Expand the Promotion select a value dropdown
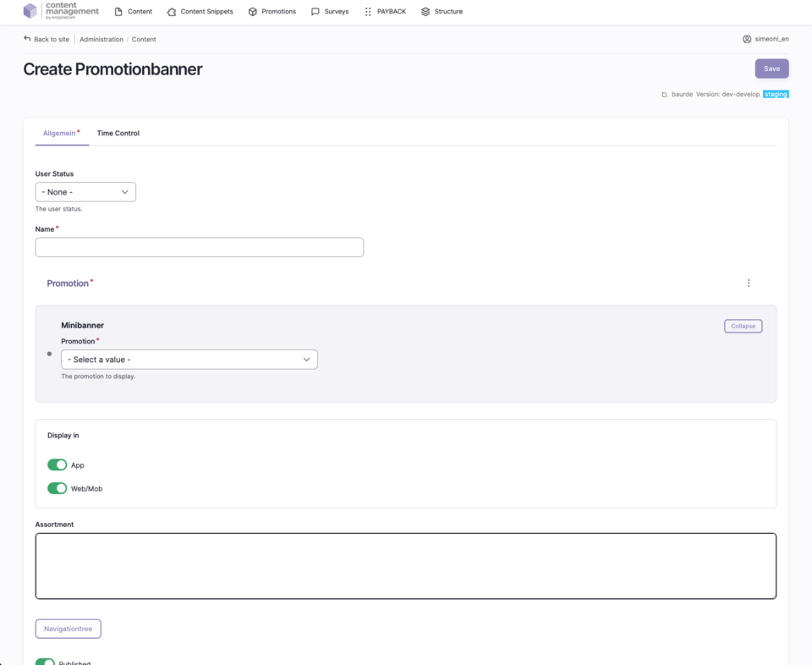This screenshot has width=812, height=665. pos(189,360)
